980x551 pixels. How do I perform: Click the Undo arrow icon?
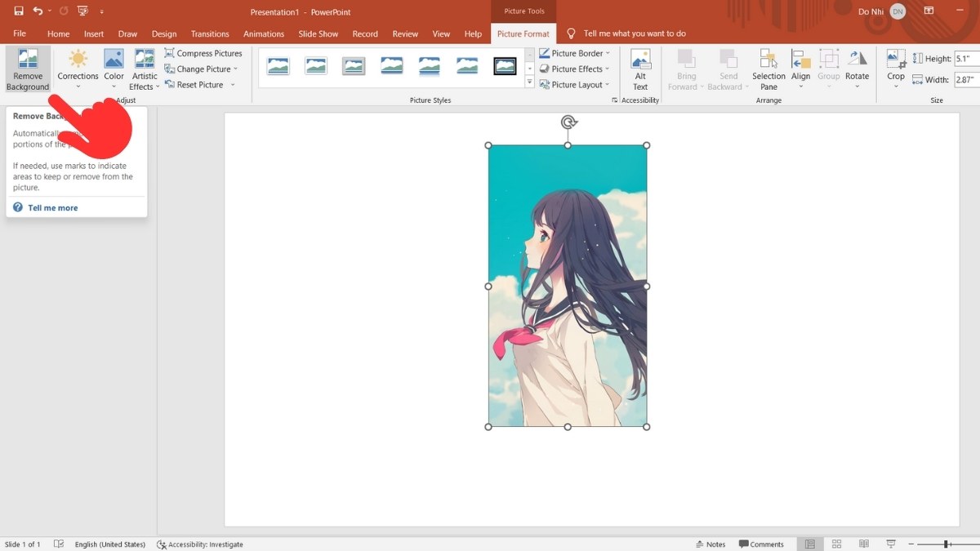pos(38,11)
